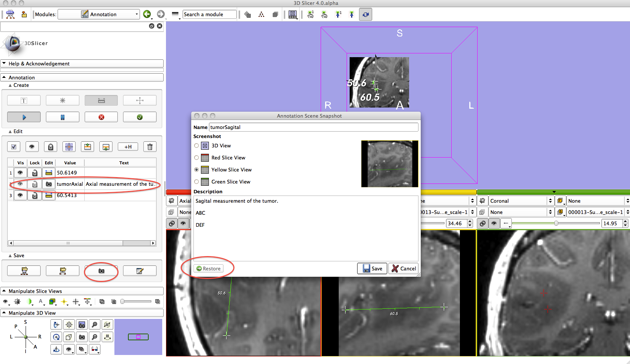Click the green back arrow in module toolbar
Screen dimensions: 630x364
pos(147,14)
